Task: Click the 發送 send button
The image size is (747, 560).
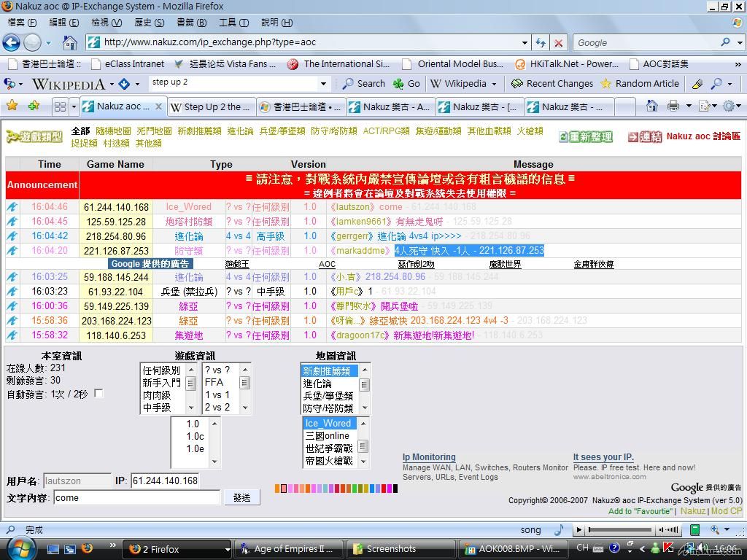Action: tap(241, 497)
